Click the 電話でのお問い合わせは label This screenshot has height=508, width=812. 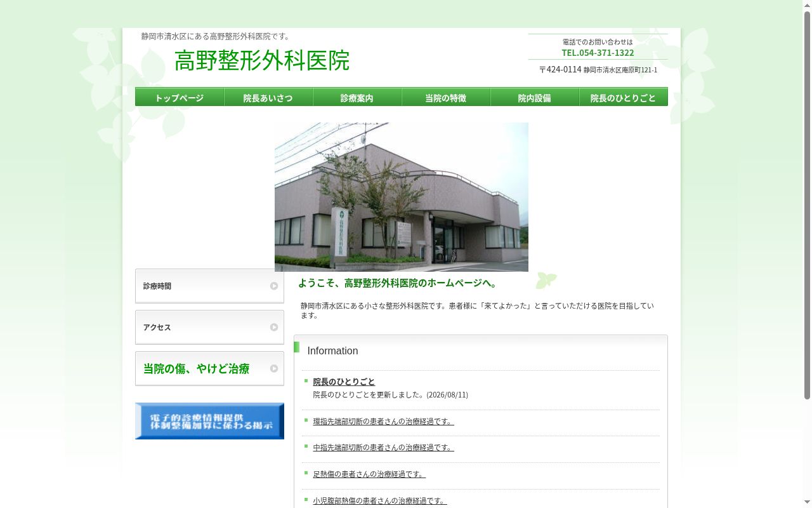[598, 42]
